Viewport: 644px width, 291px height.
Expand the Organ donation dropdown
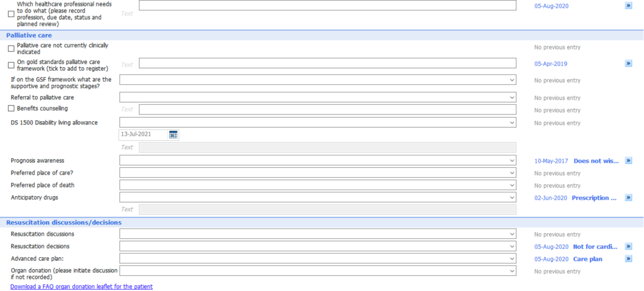coord(318,271)
